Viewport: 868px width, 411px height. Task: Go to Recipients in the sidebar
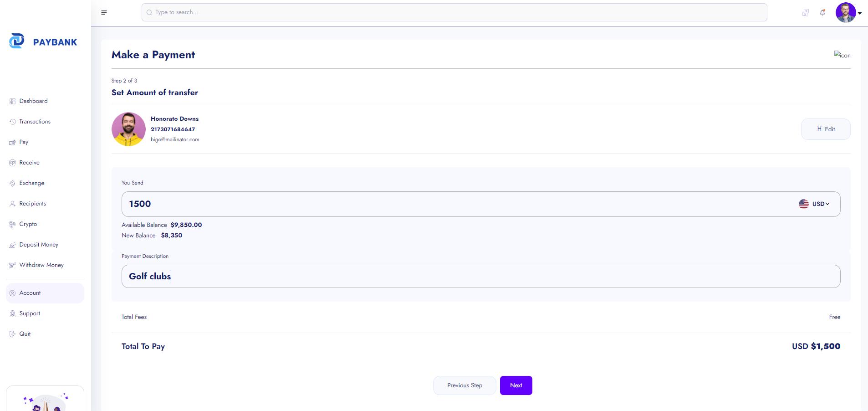point(32,204)
